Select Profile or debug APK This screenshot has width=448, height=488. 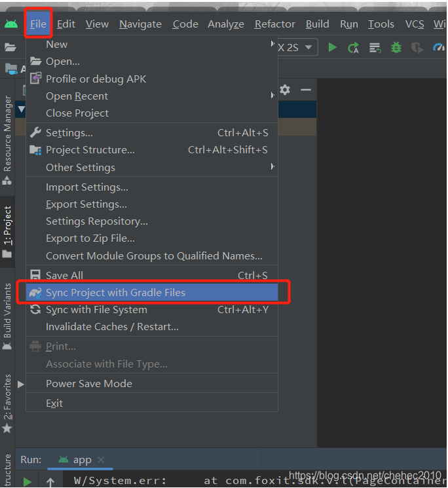pyautogui.click(x=152, y=79)
